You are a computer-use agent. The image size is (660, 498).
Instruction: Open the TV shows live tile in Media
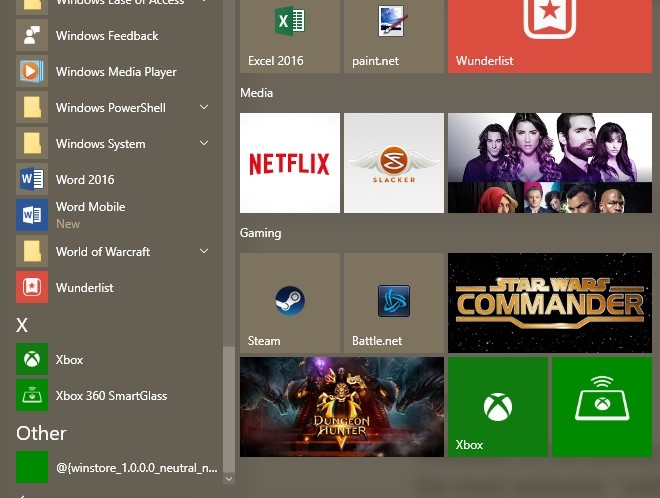pos(550,163)
